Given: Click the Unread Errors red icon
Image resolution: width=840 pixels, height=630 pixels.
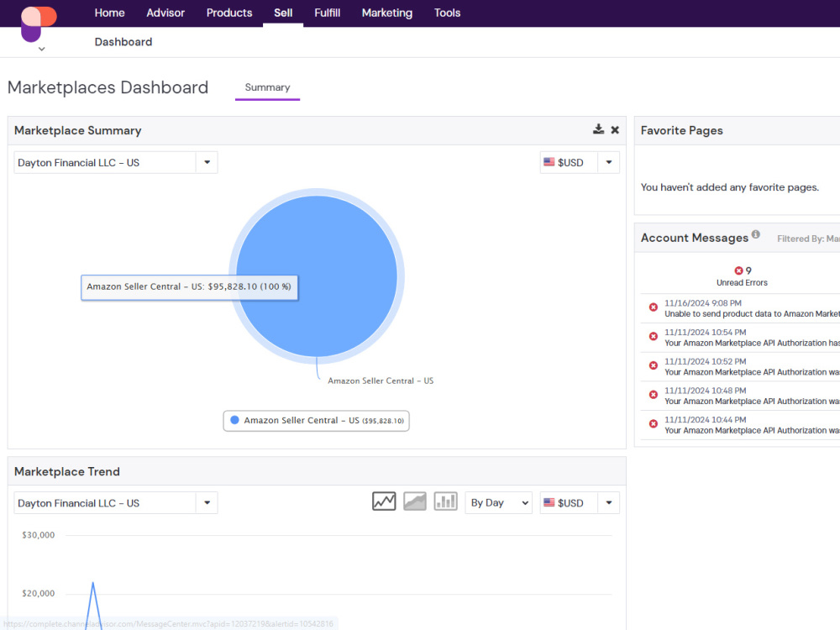Looking at the screenshot, I should point(738,270).
